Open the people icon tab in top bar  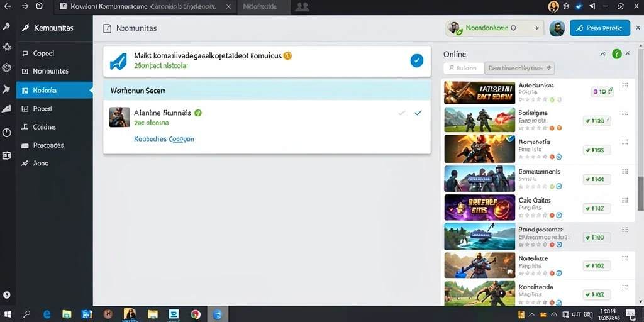302,6
